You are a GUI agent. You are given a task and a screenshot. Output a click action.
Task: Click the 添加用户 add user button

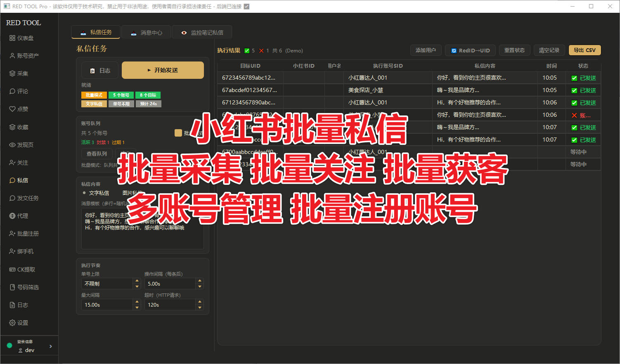click(x=426, y=50)
